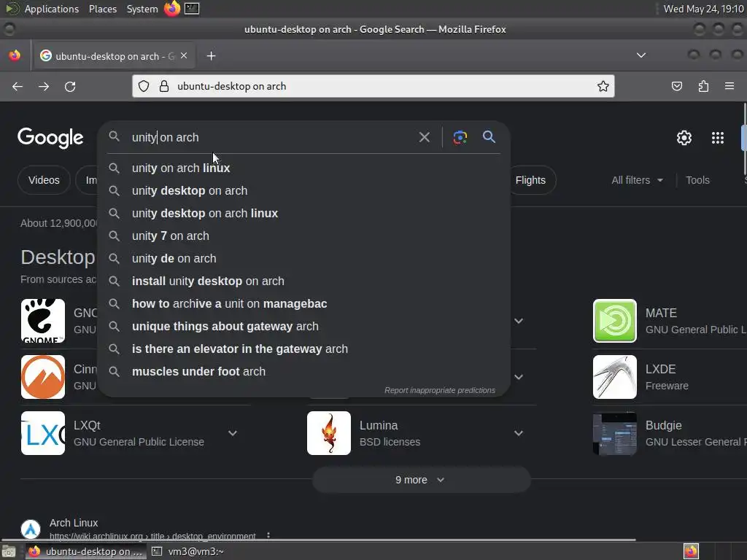
Task: Clear the Google search box text
Action: (x=424, y=138)
